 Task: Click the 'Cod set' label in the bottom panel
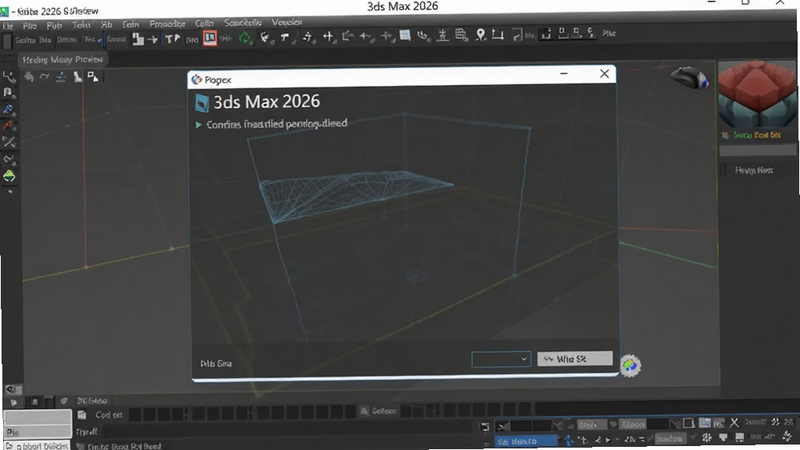click(109, 415)
